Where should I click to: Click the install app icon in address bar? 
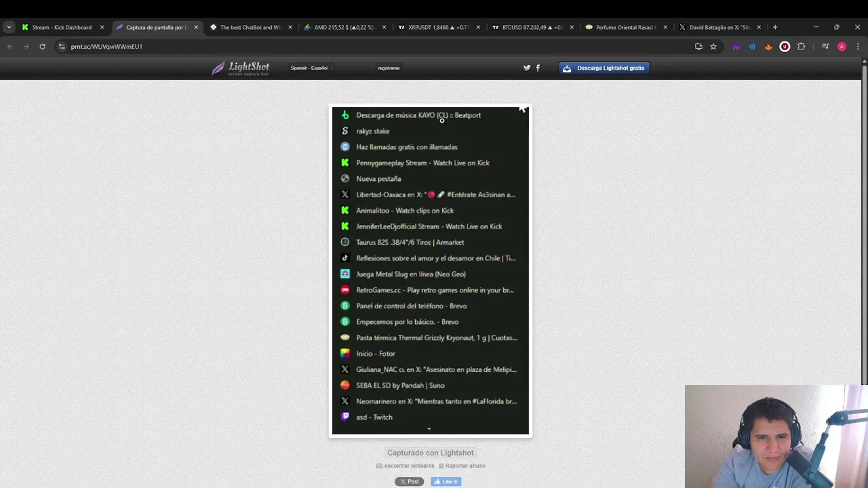tap(698, 46)
